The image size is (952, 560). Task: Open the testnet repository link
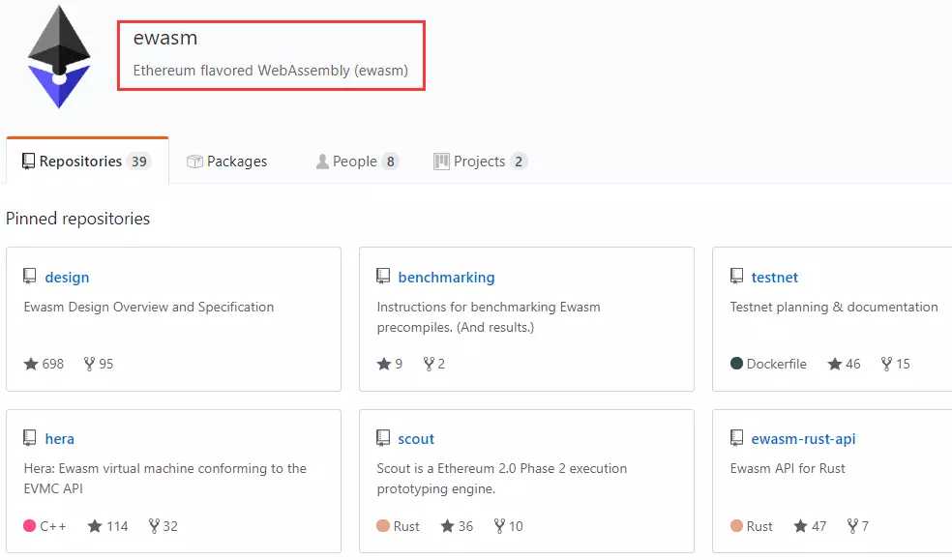click(x=774, y=278)
